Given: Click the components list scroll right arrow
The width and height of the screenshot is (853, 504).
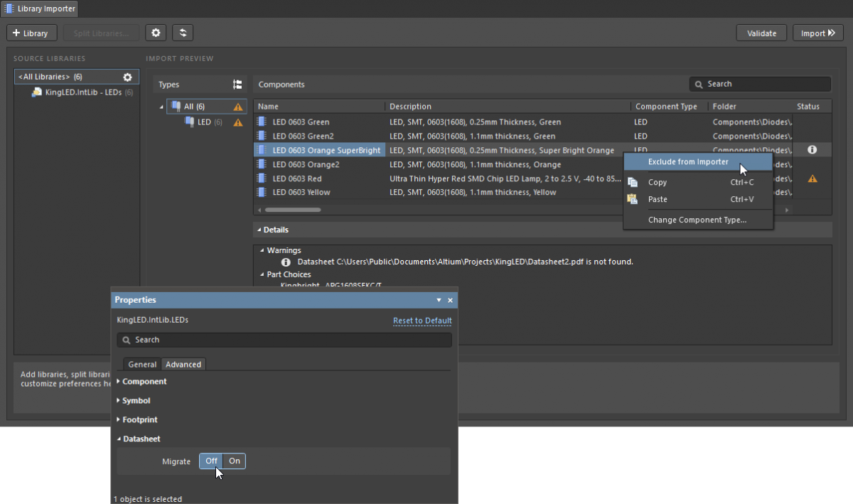Looking at the screenshot, I should tap(787, 210).
